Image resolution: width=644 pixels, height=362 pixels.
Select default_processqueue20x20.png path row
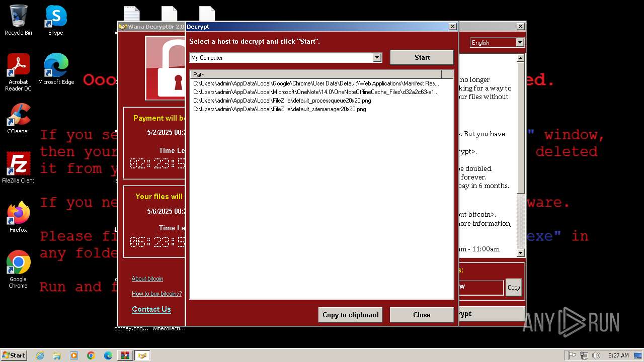click(x=282, y=101)
